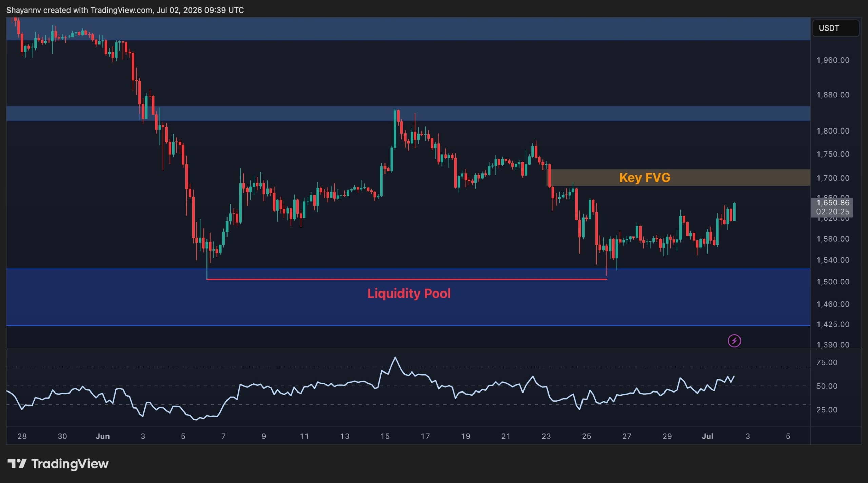
Task: Click the RSI 75.00 level label
Action: coord(827,363)
